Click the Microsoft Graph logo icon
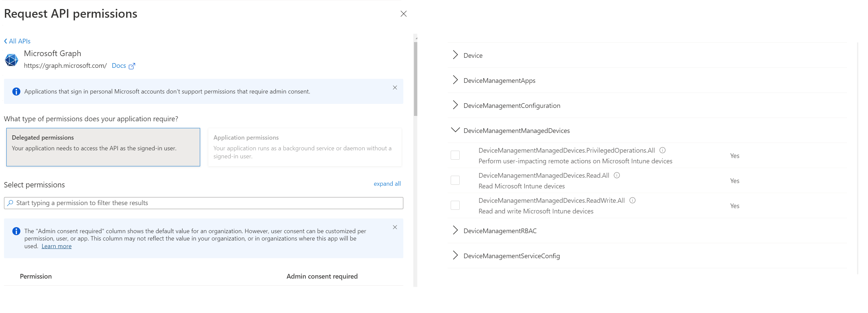The image size is (868, 313). (x=11, y=59)
